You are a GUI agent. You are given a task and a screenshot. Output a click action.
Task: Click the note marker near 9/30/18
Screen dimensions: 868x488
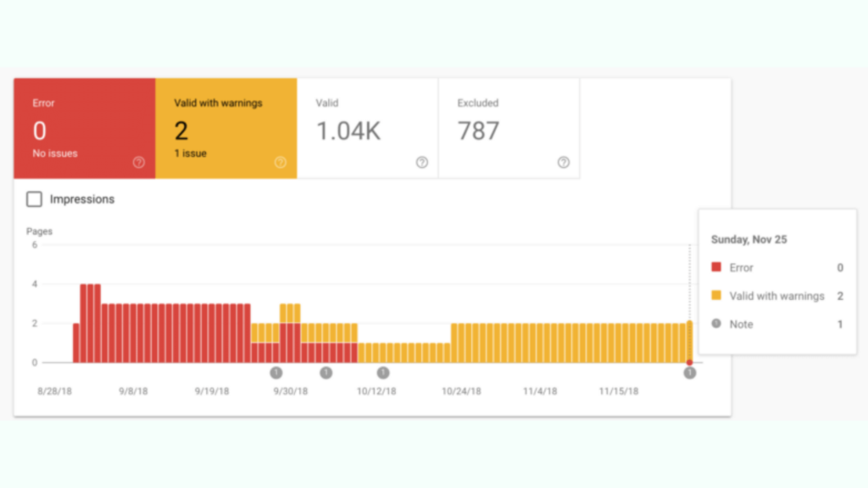pos(276,373)
